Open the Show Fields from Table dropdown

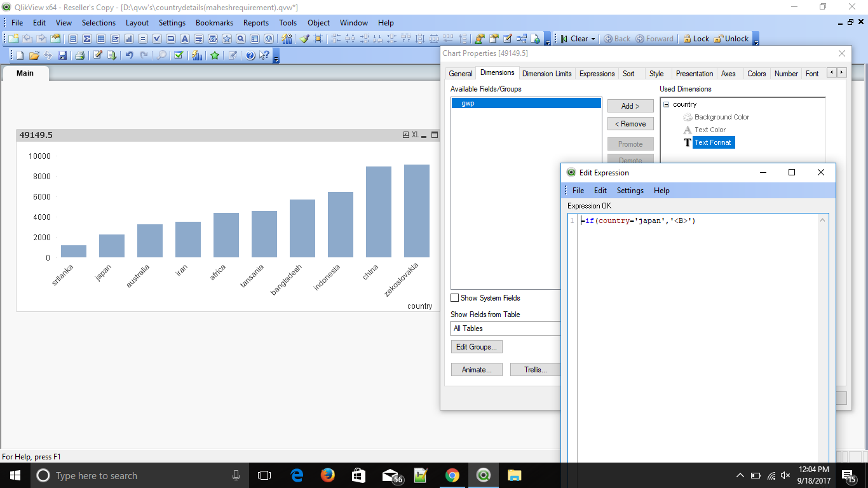coord(506,329)
